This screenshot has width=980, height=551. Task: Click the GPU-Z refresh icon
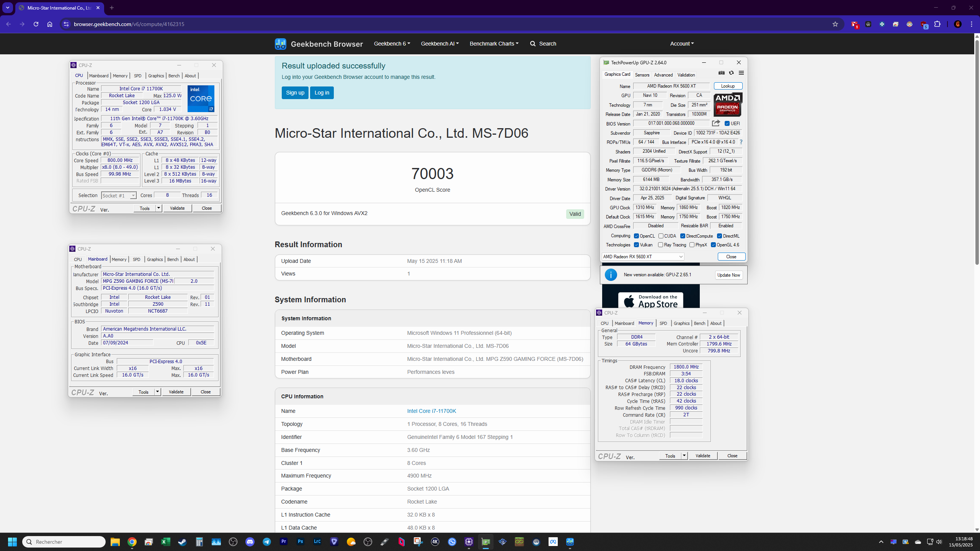[731, 73]
